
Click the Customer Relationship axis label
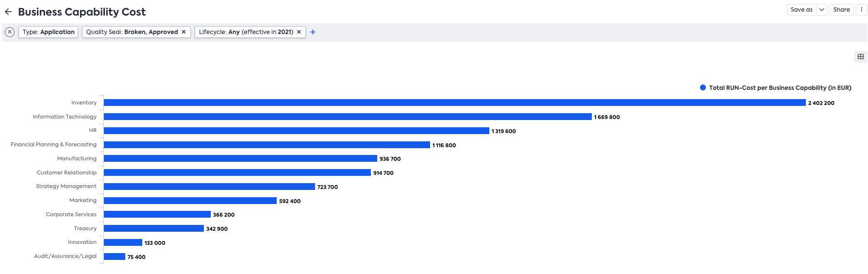pyautogui.click(x=67, y=172)
